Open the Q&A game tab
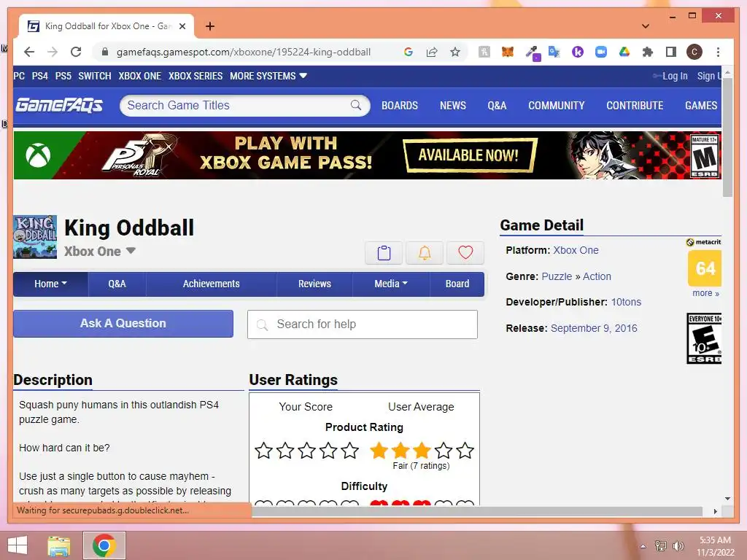 pyautogui.click(x=117, y=284)
